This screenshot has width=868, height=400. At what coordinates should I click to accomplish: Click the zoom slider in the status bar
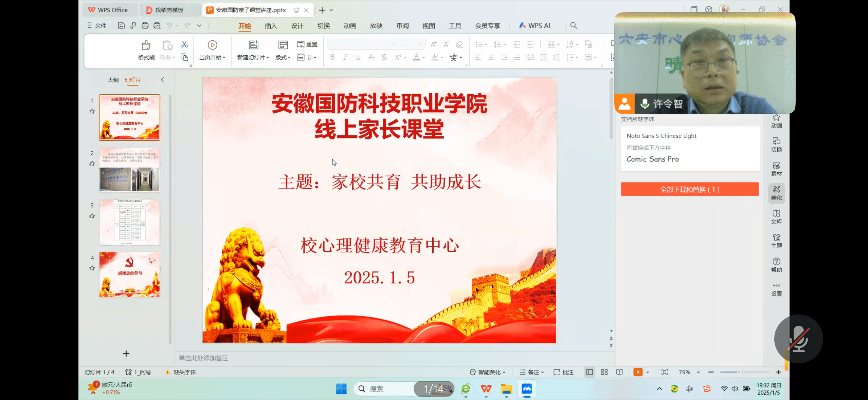739,372
